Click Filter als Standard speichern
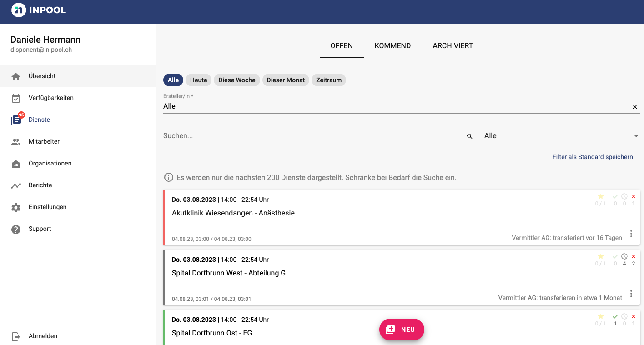Image resolution: width=644 pixels, height=345 pixels. point(593,157)
